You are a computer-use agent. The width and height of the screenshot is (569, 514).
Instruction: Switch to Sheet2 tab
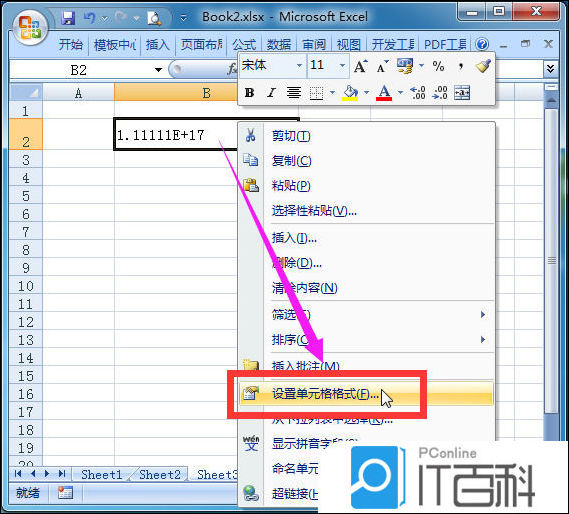click(x=160, y=474)
